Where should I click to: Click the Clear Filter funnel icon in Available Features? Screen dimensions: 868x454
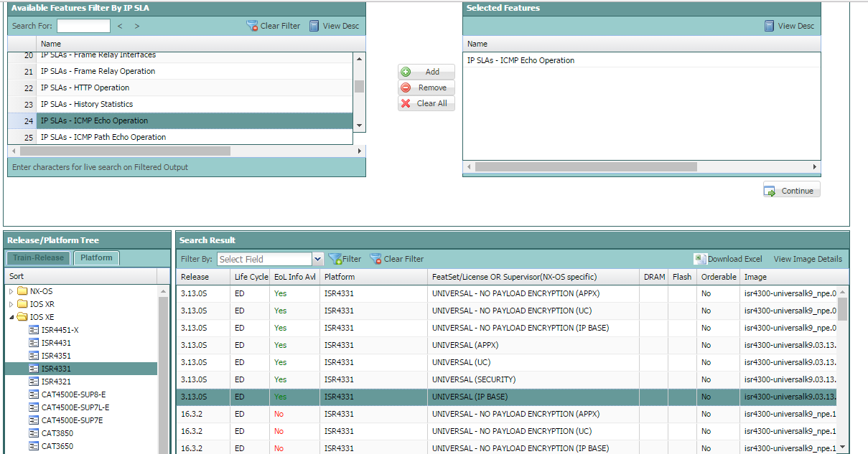coord(252,26)
